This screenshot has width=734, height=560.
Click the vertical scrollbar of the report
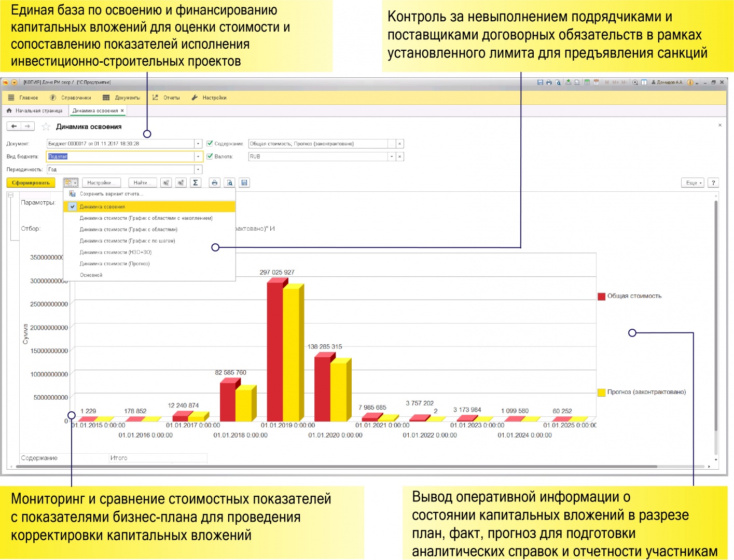coord(716,316)
